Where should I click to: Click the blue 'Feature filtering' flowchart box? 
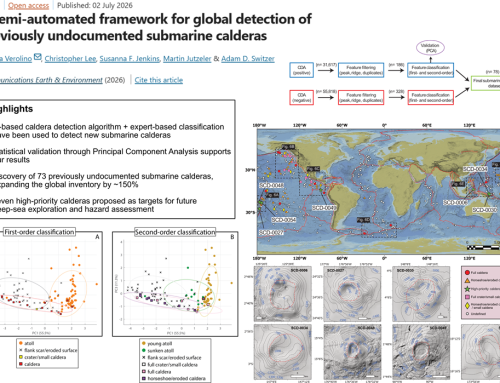(x=361, y=70)
